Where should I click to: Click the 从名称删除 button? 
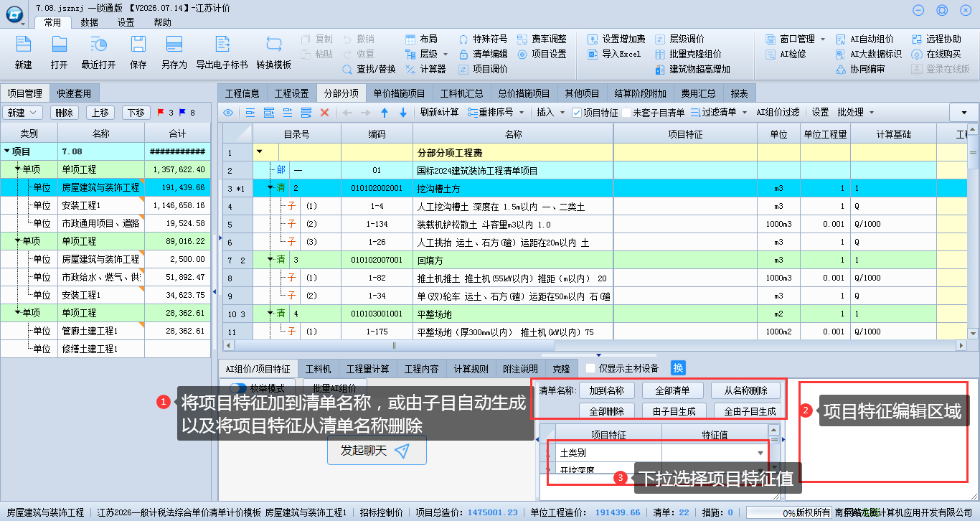(x=746, y=390)
